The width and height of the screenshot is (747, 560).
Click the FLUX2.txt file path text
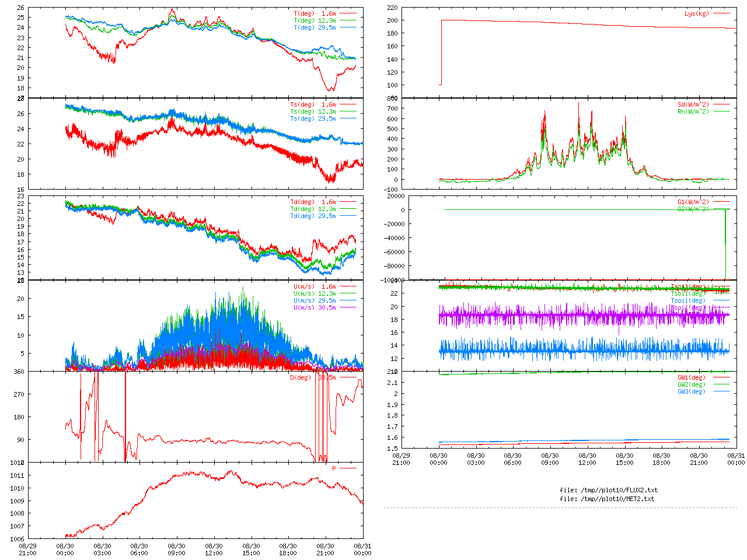click(x=609, y=490)
